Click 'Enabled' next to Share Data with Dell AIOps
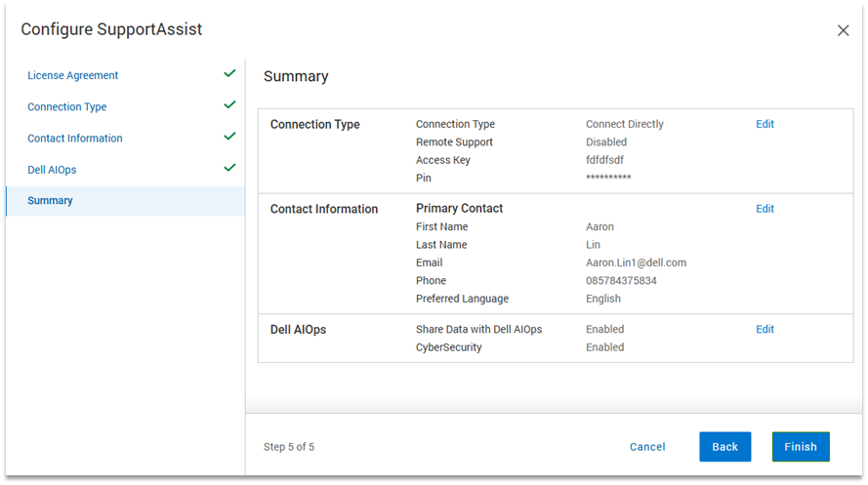Screen dimensions: 868x485 604,329
